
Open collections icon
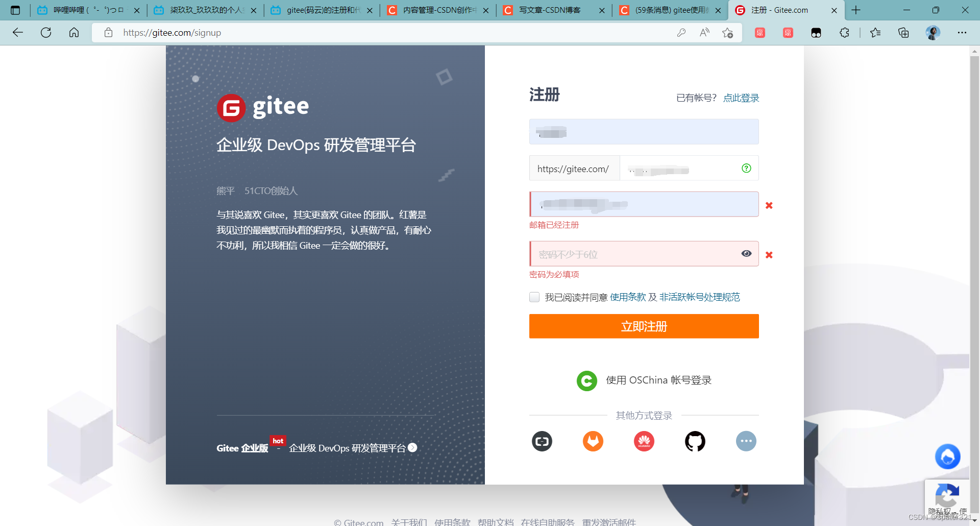click(903, 33)
